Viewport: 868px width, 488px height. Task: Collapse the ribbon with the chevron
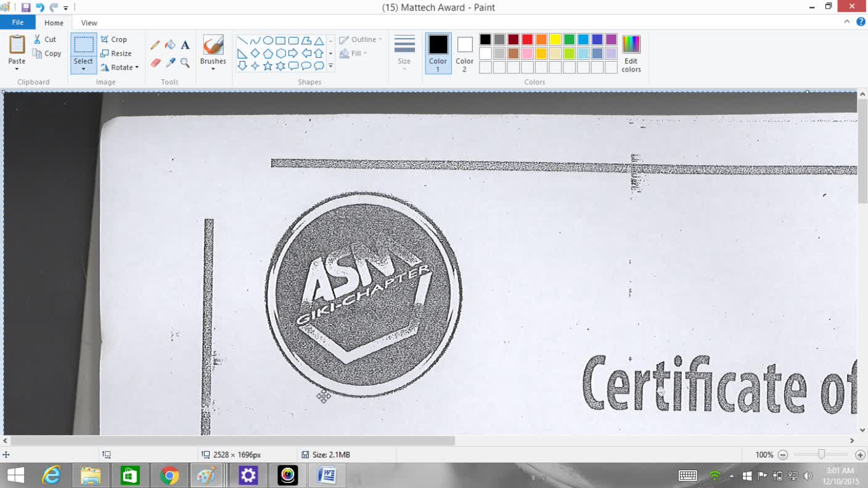click(x=847, y=22)
